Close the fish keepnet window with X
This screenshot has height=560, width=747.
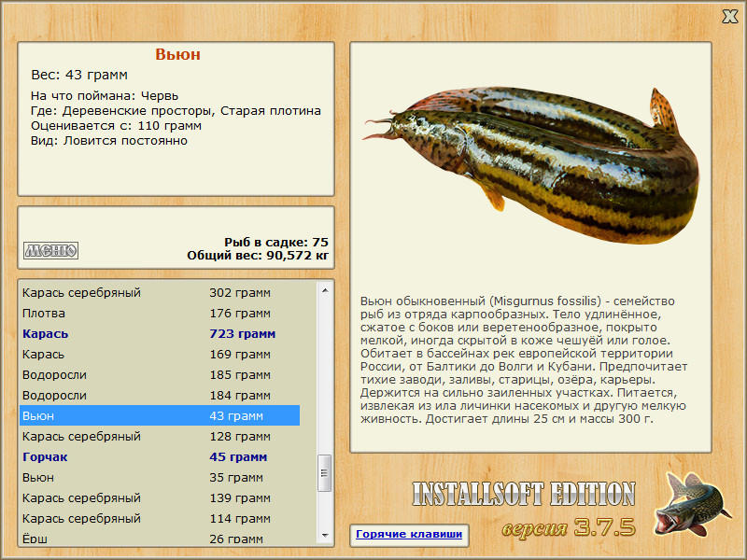point(729,17)
